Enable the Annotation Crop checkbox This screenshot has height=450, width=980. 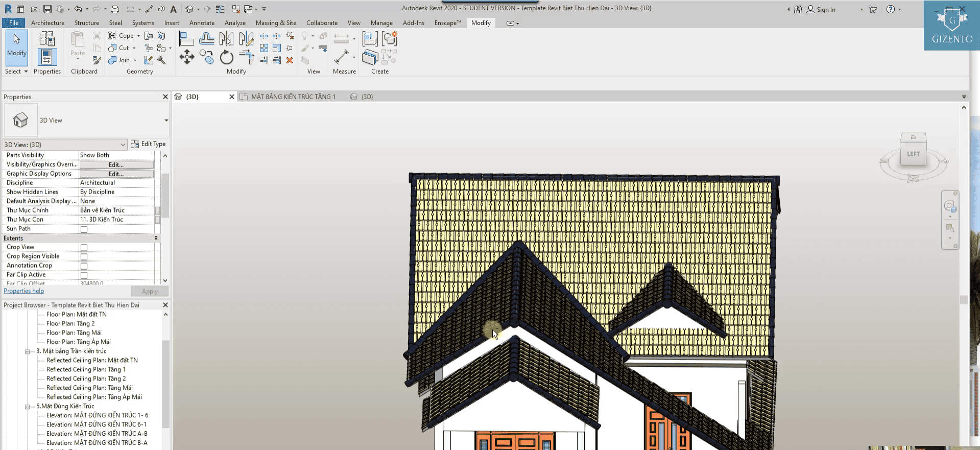click(84, 266)
